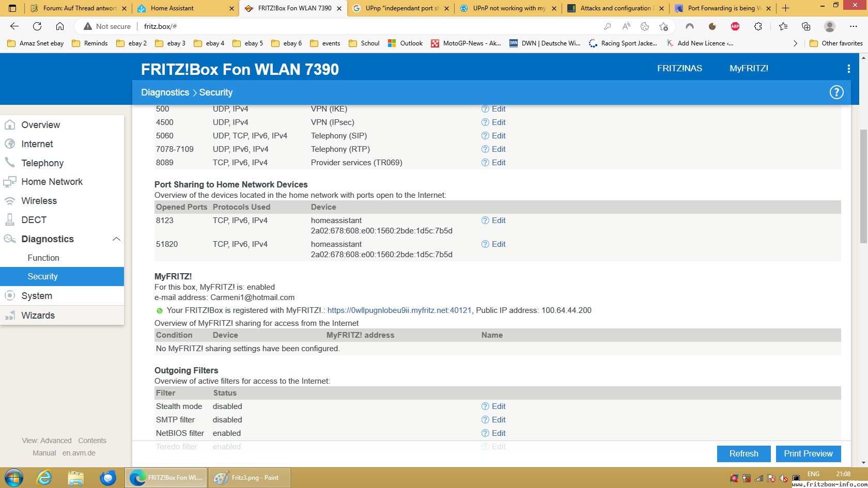
Task: Open the MotoGP-News bookmark
Action: click(x=466, y=43)
